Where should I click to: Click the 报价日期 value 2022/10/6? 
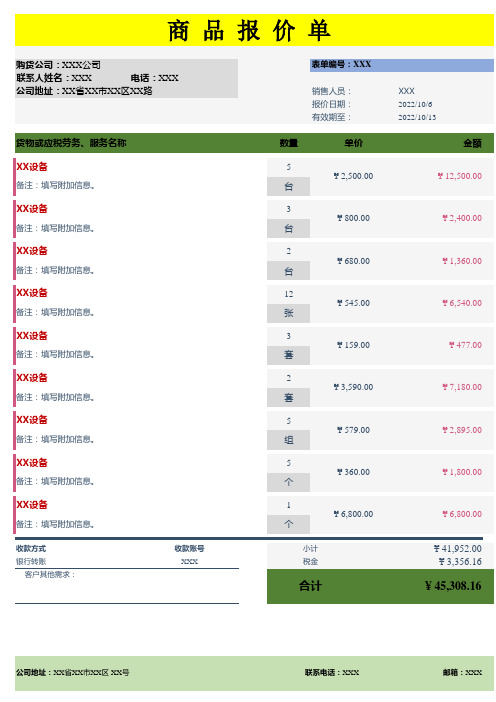point(415,104)
